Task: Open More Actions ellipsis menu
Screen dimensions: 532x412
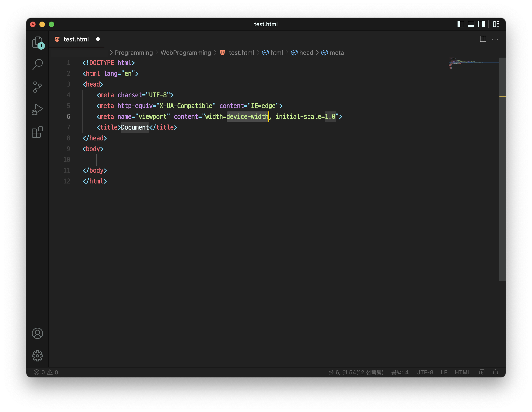Action: point(495,39)
